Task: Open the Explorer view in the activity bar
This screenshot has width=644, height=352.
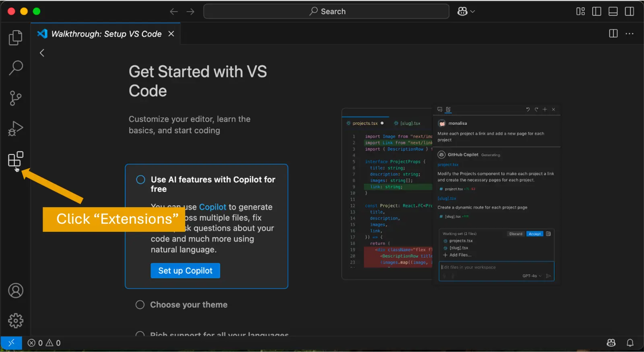Action: click(15, 37)
